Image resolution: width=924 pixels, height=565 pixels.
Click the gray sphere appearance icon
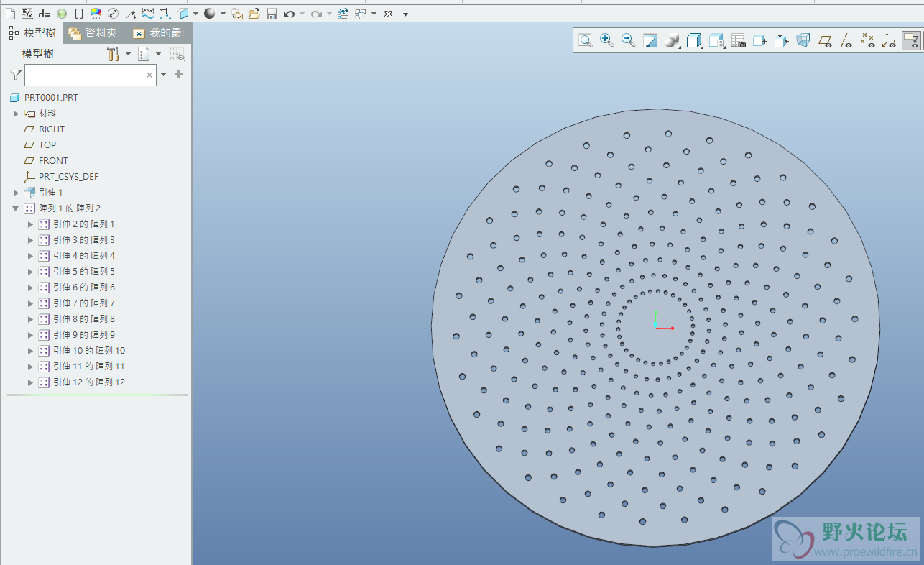click(209, 14)
